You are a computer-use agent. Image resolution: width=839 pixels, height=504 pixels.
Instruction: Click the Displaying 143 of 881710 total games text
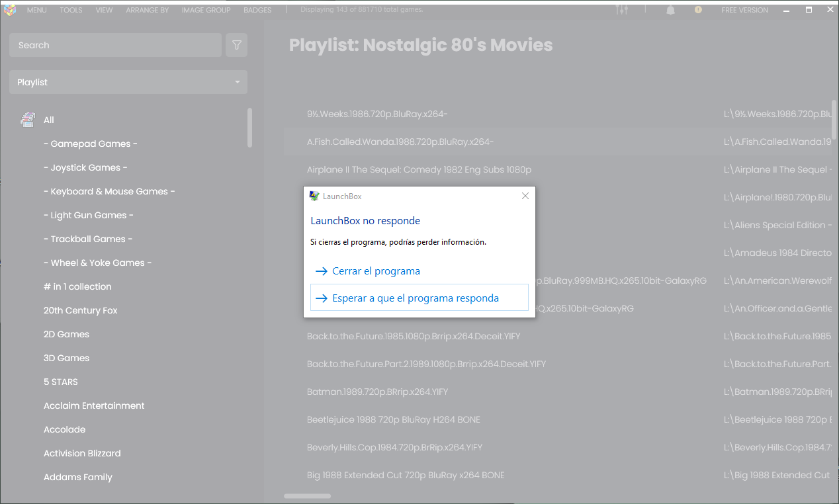tap(362, 10)
